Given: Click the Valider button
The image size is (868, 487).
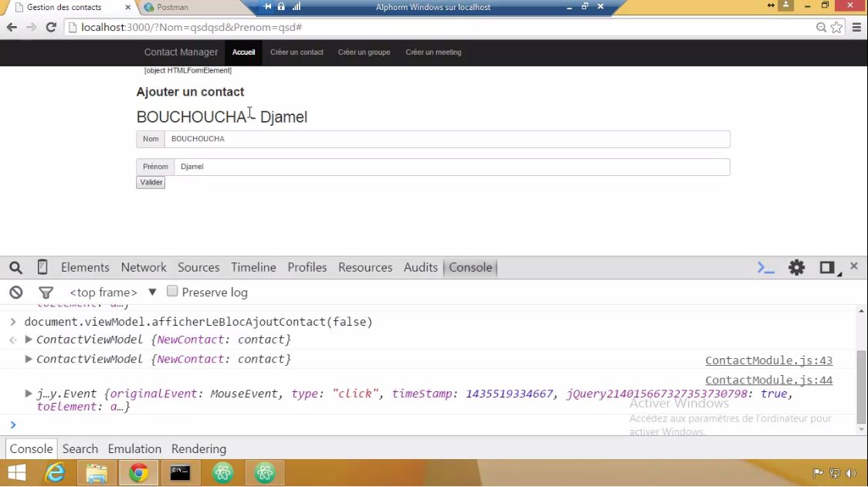Looking at the screenshot, I should click(150, 182).
